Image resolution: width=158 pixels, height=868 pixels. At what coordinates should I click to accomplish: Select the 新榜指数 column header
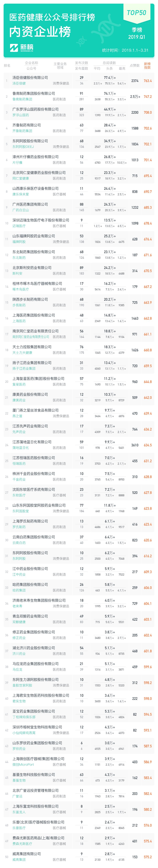[x=147, y=66]
